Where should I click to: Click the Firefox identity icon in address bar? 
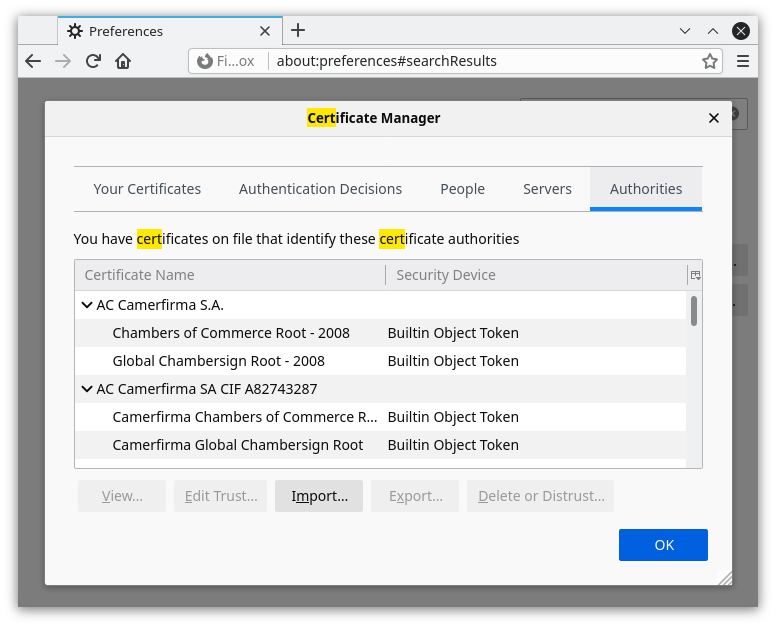point(205,61)
